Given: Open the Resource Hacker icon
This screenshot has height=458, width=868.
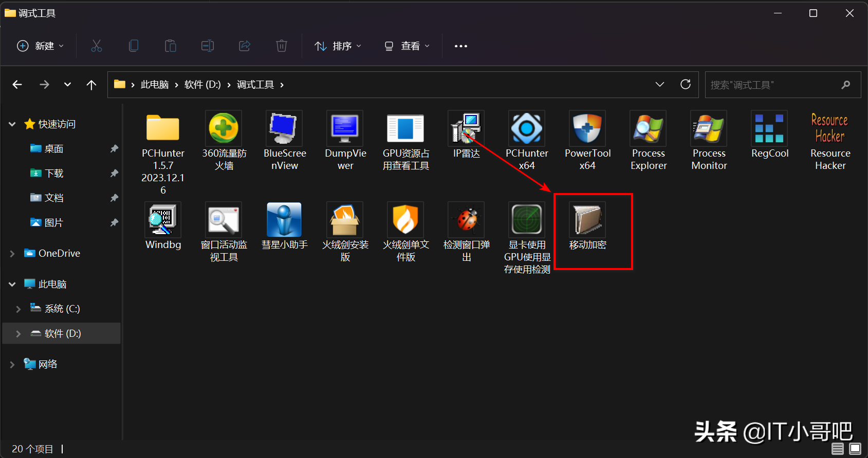Looking at the screenshot, I should (x=829, y=129).
